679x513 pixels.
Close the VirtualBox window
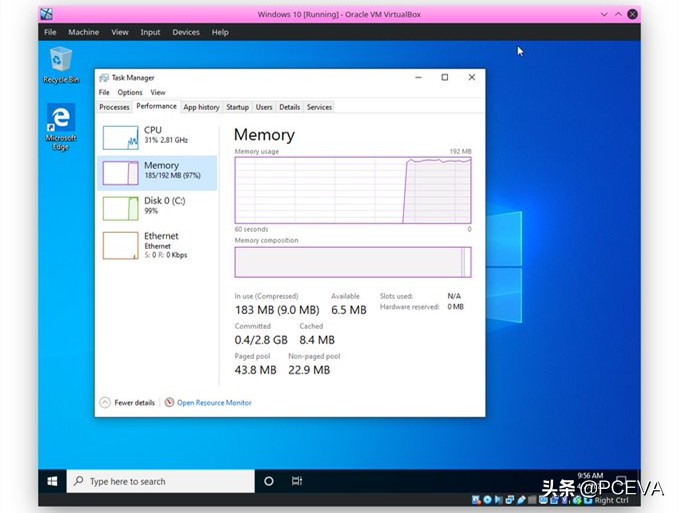[633, 14]
